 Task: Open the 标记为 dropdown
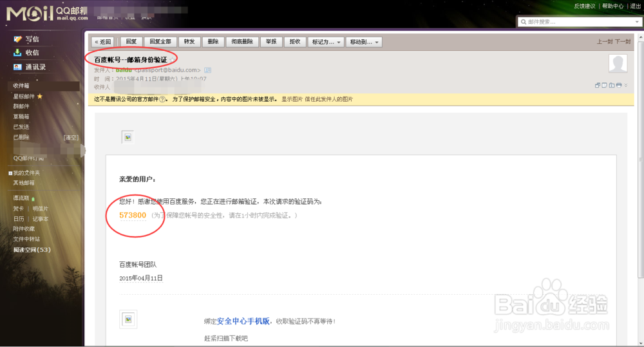326,42
